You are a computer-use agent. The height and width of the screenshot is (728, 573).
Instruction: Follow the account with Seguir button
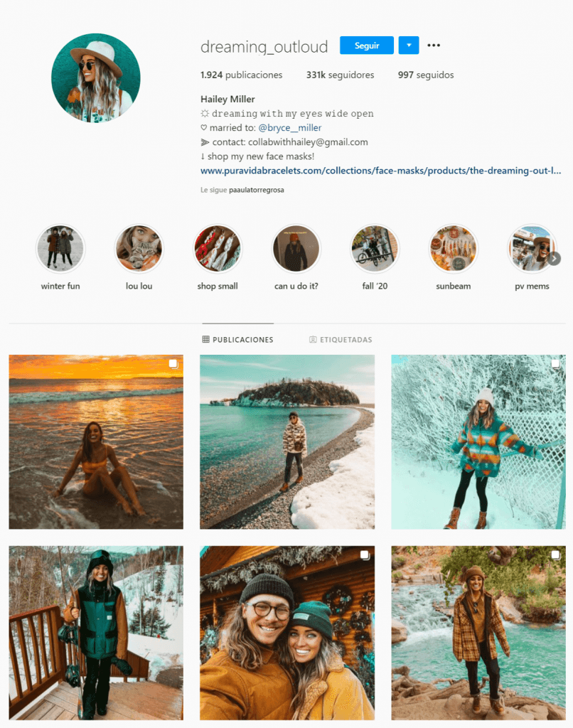(x=367, y=45)
